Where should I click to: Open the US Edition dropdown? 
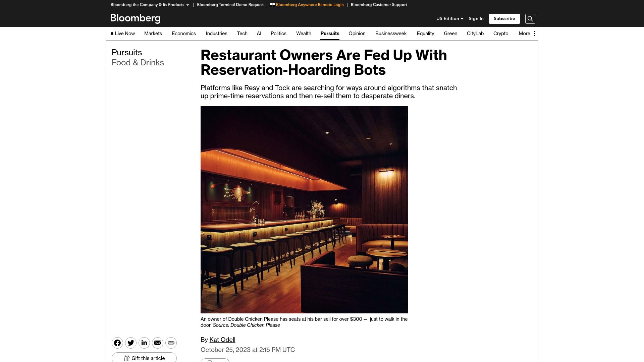(450, 19)
